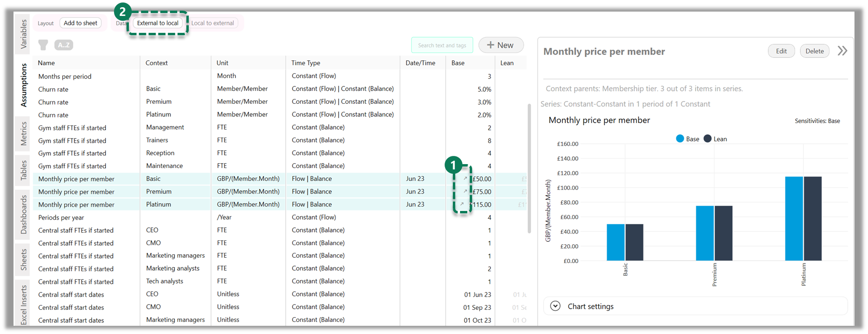Click the External to local button
Viewport: 868px width, 334px height.
point(157,23)
